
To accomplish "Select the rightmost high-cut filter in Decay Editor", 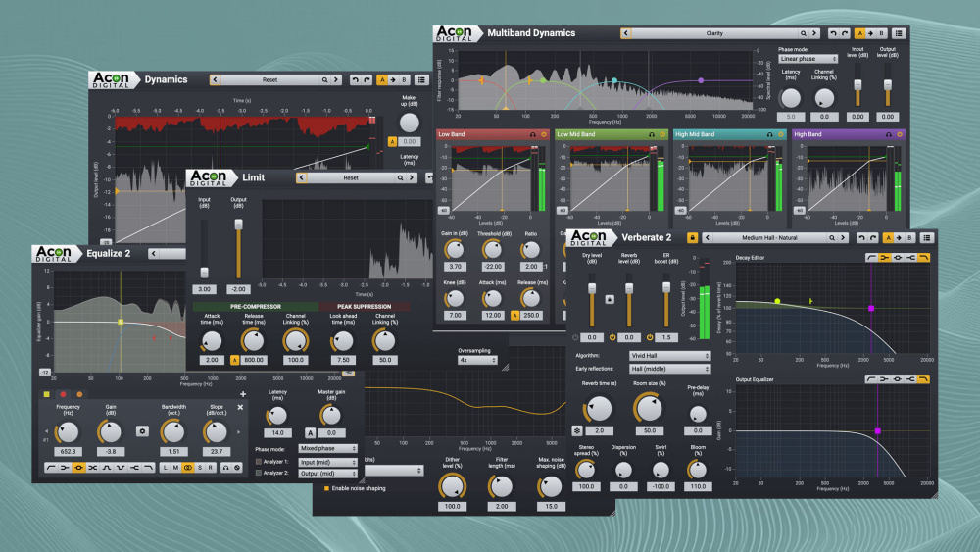I will point(923,257).
